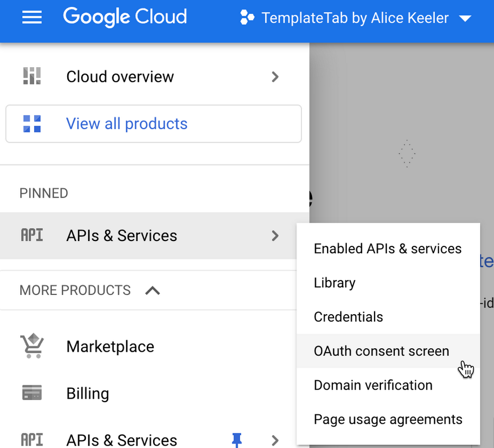Open Credentials in the submenu
Image resolution: width=494 pixels, height=448 pixels.
tap(348, 317)
